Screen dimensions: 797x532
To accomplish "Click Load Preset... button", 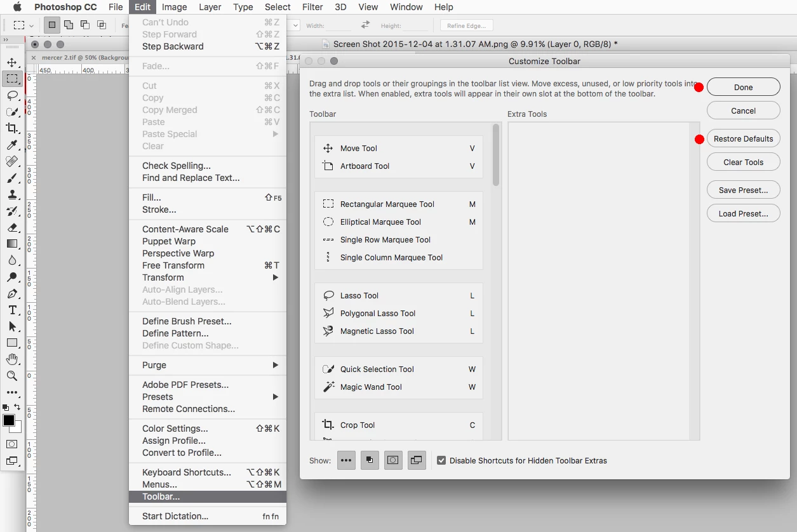I will (743, 213).
